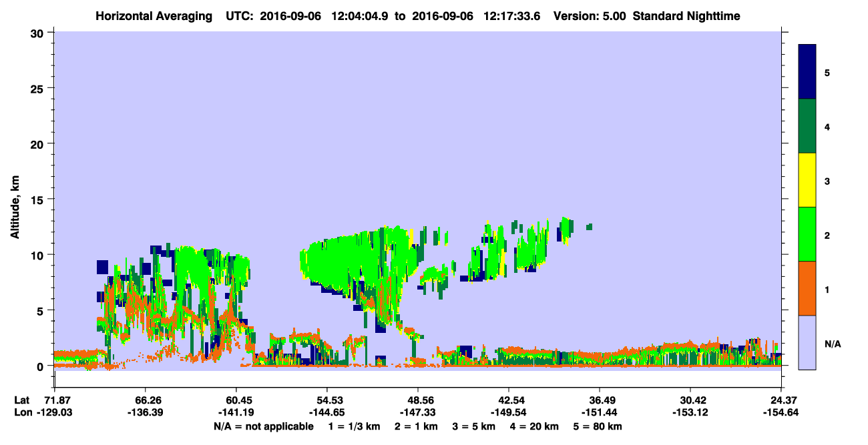This screenshot has width=868, height=445.
Task: Click the 'Lat' row label
Action: [x=21, y=400]
